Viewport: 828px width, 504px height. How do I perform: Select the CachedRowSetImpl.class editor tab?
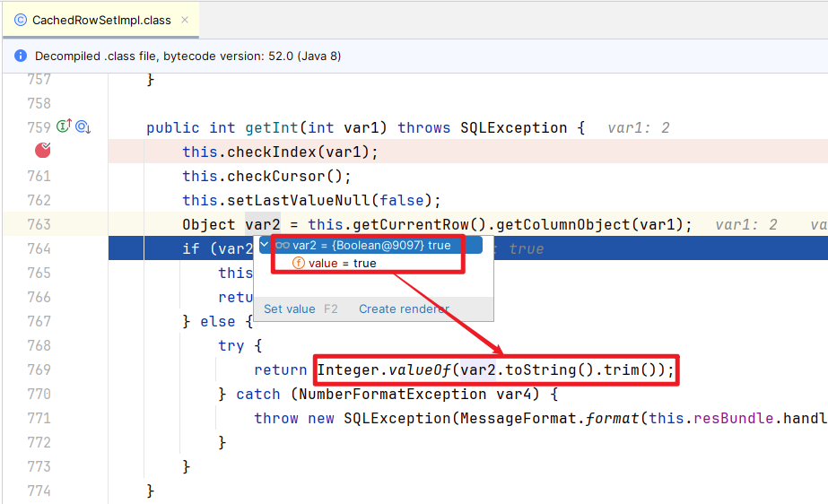[x=100, y=20]
